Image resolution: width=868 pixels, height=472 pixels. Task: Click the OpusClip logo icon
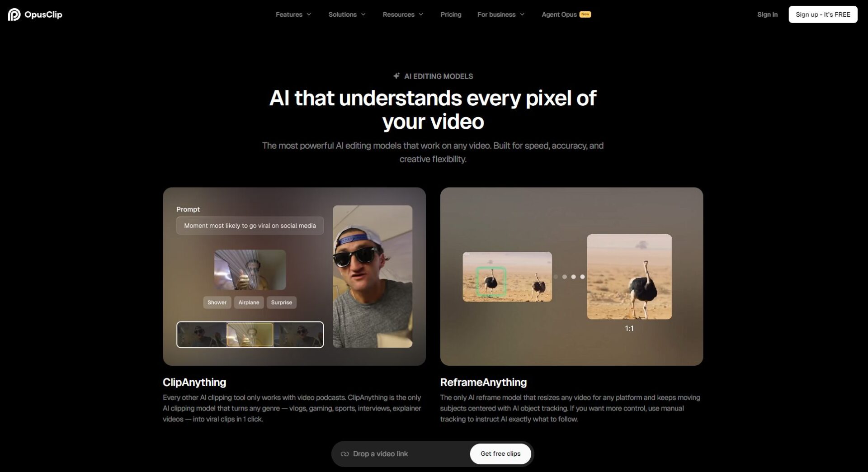(14, 14)
